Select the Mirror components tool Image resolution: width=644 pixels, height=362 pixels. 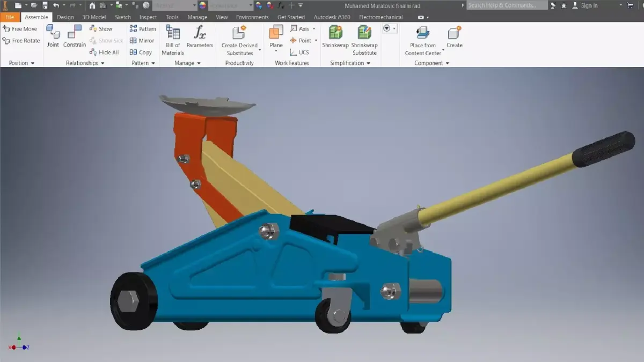click(x=142, y=41)
